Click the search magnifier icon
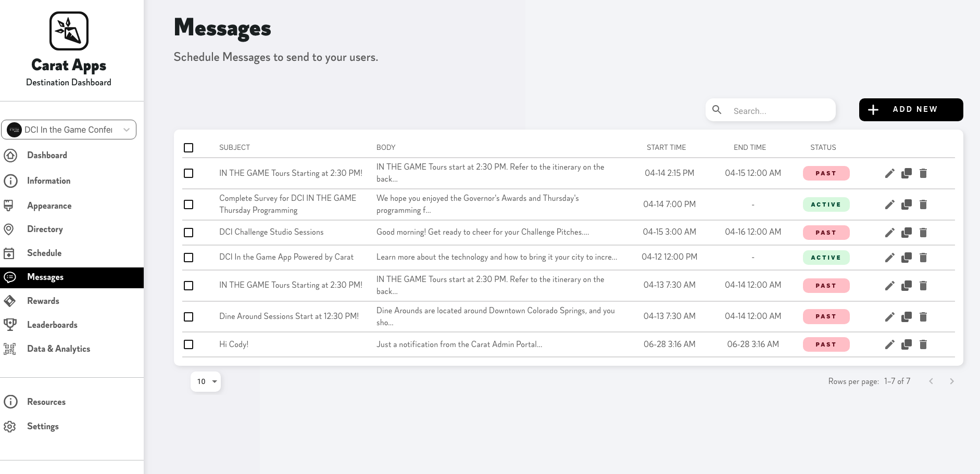This screenshot has width=980, height=474. (x=717, y=110)
